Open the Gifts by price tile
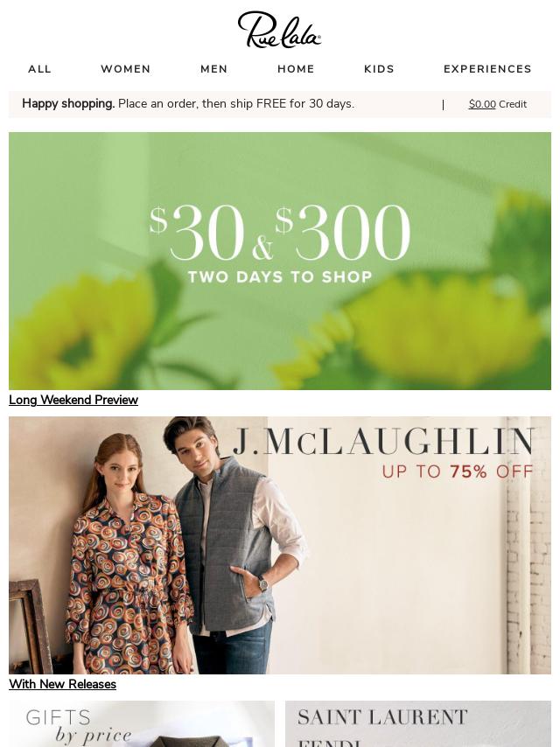Image resolution: width=560 pixels, height=747 pixels. coord(142,723)
